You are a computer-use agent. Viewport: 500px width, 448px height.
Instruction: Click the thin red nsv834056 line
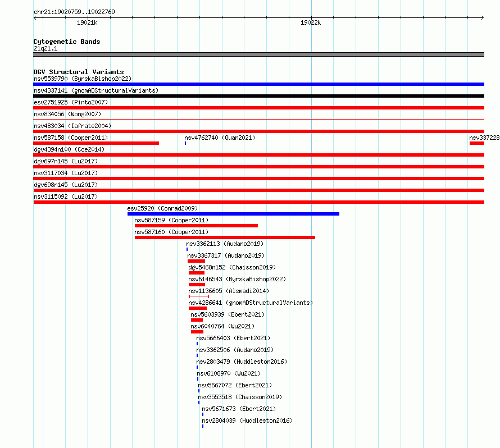[258, 120]
